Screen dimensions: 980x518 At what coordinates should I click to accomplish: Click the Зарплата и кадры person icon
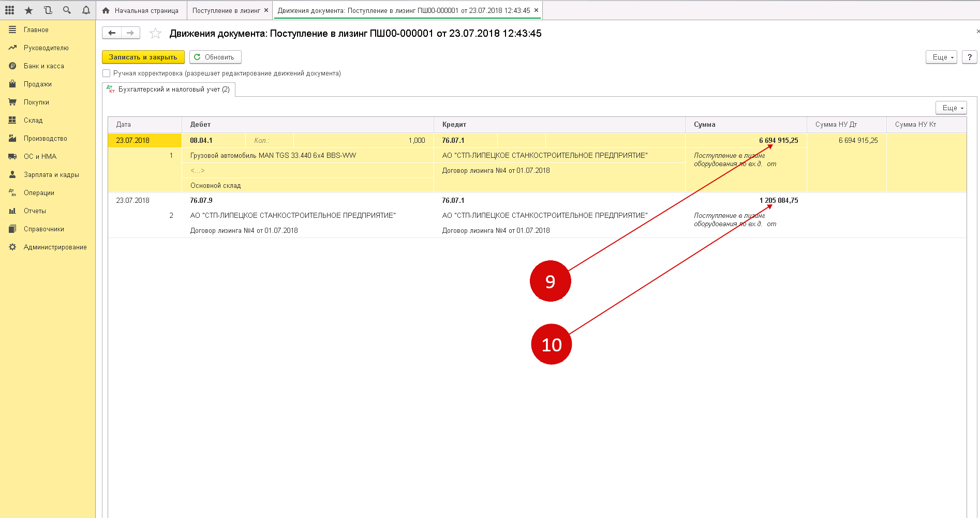coord(12,174)
